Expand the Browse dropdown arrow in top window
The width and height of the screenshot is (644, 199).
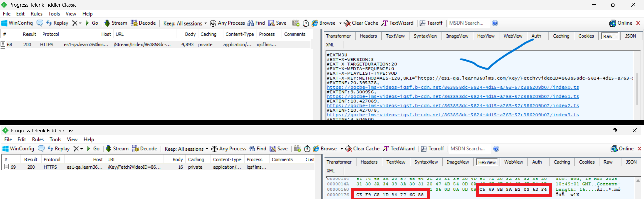coord(340,23)
